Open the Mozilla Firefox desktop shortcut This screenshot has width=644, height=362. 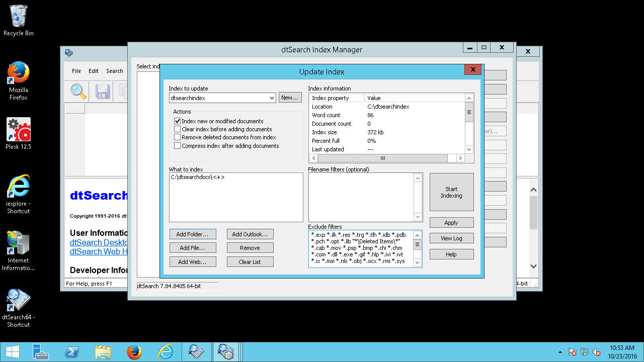(19, 81)
